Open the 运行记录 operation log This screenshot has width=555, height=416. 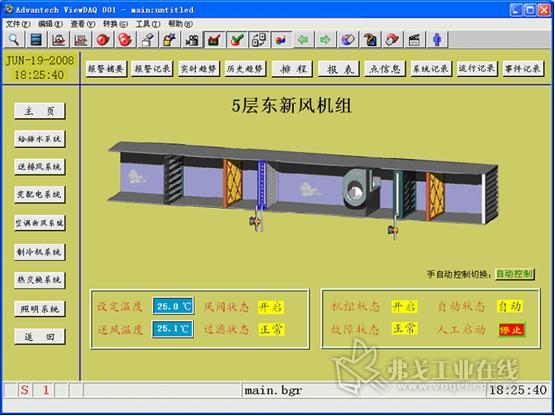pyautogui.click(x=477, y=69)
